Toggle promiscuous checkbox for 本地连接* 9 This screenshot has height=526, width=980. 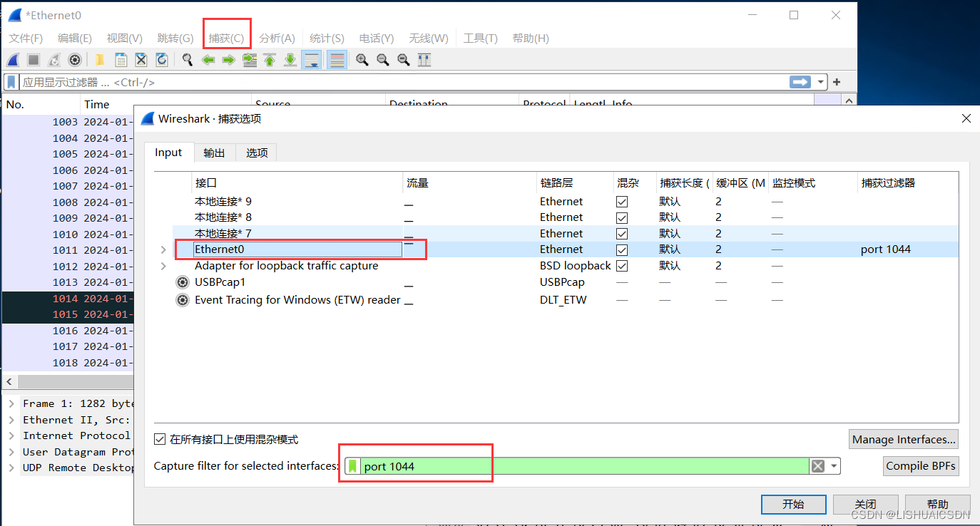[x=622, y=202]
